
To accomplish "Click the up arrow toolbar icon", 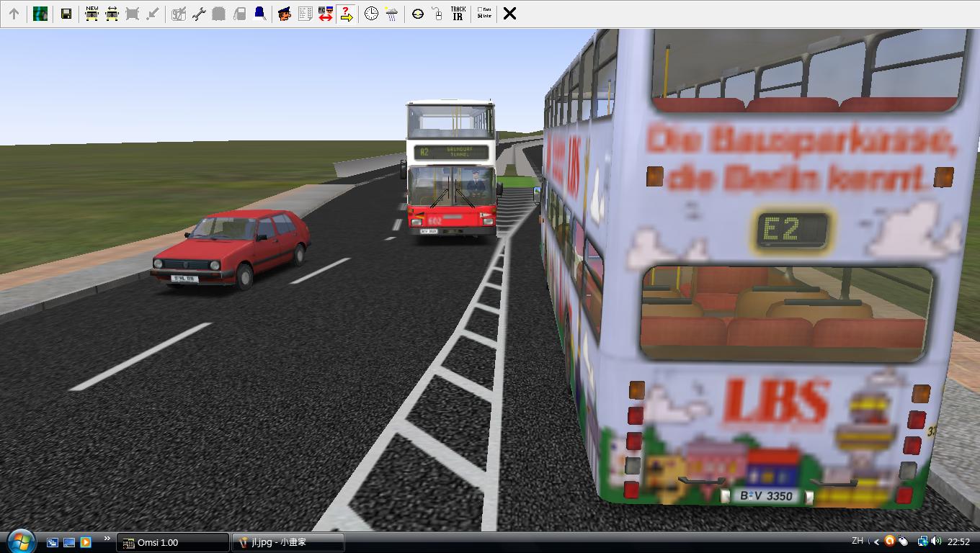I will pos(14,14).
